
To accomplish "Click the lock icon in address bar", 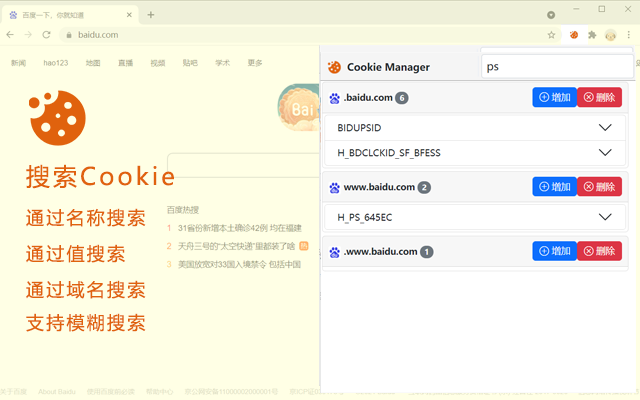I will pos(69,35).
